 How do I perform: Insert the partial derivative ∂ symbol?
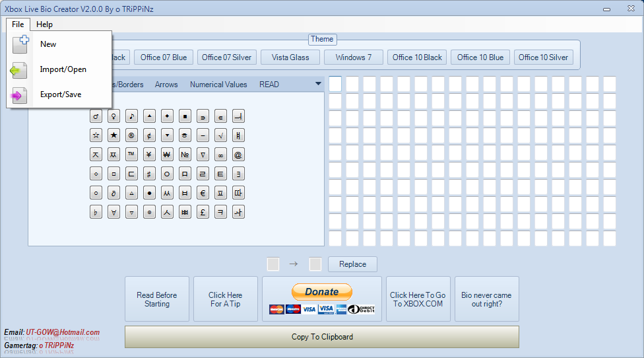(113, 193)
